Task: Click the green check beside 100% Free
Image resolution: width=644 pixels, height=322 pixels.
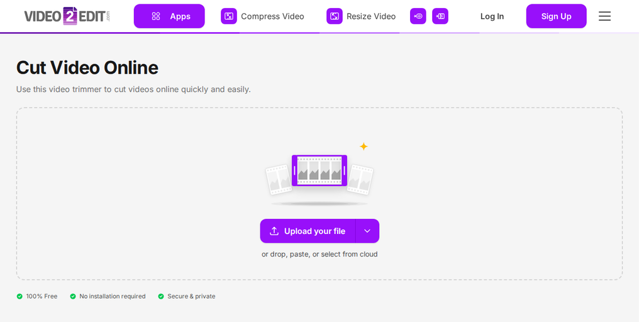Action: pos(19,296)
